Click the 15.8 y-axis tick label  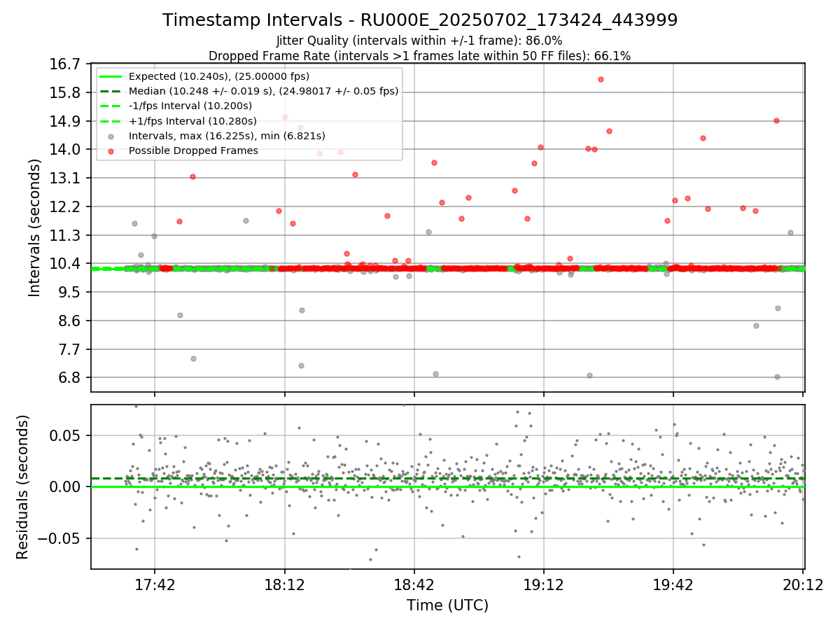[x=66, y=92]
